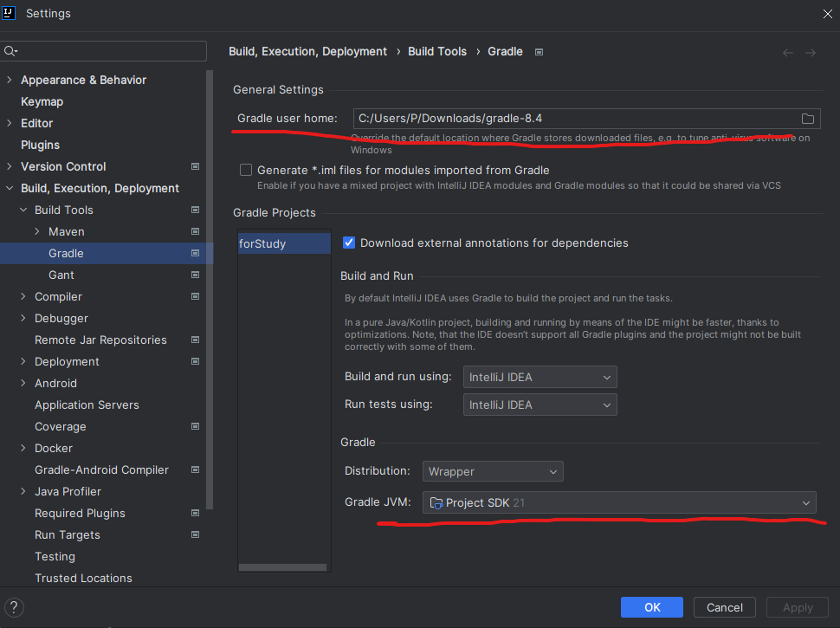Select Gant under Build Tools

click(x=61, y=275)
